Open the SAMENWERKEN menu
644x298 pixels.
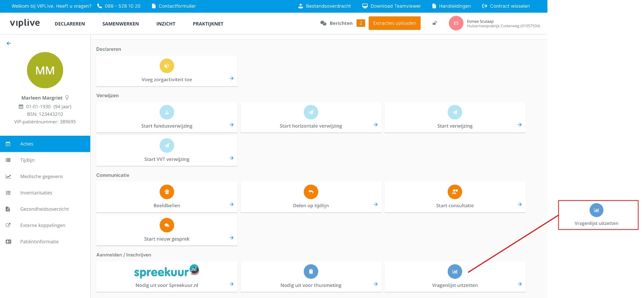click(120, 24)
